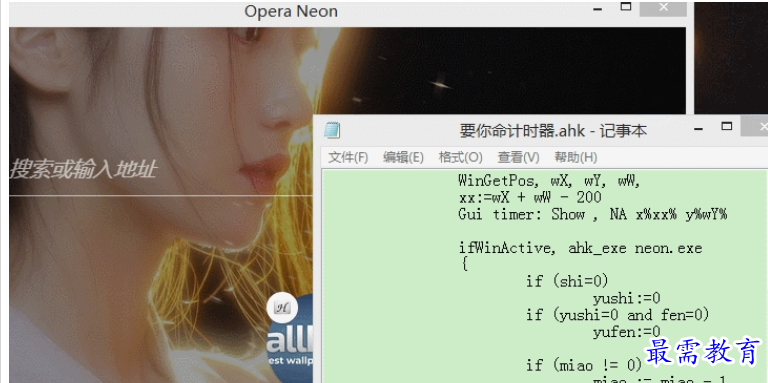
Task: Open the 文件(F) menu in Notepad
Action: tap(348, 157)
